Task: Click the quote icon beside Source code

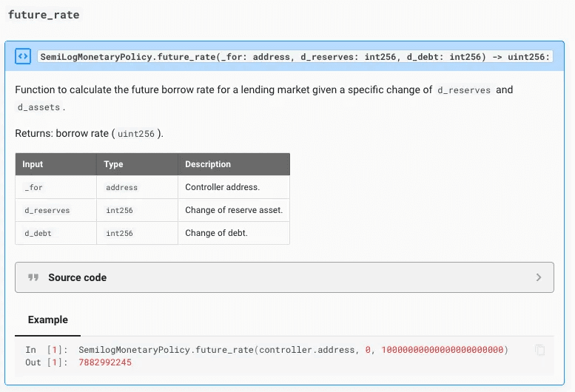Action: pos(33,277)
